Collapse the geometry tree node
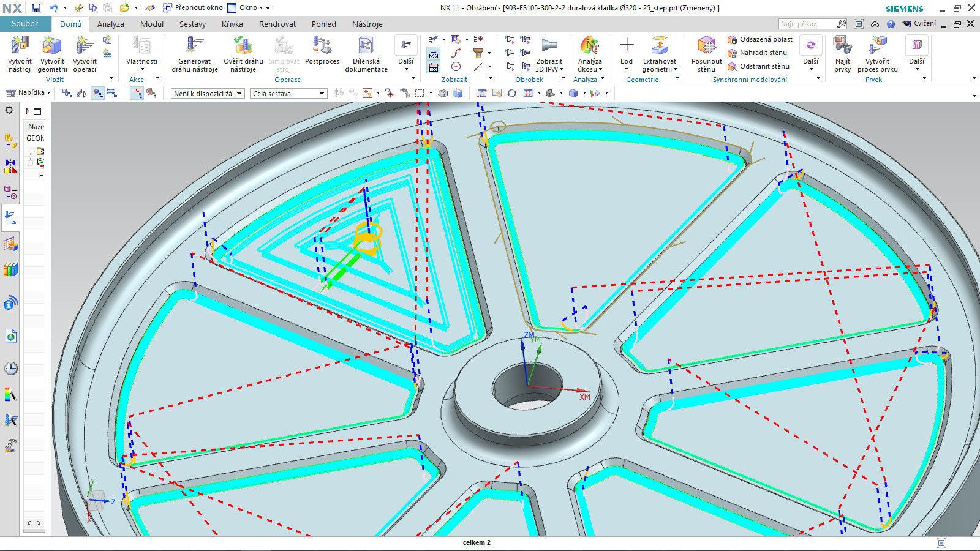 pyautogui.click(x=30, y=163)
